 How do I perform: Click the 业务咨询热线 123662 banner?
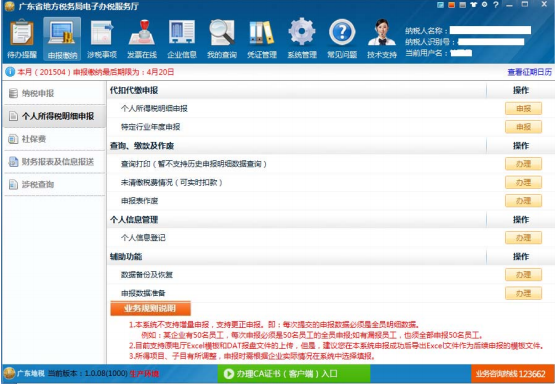point(513,374)
